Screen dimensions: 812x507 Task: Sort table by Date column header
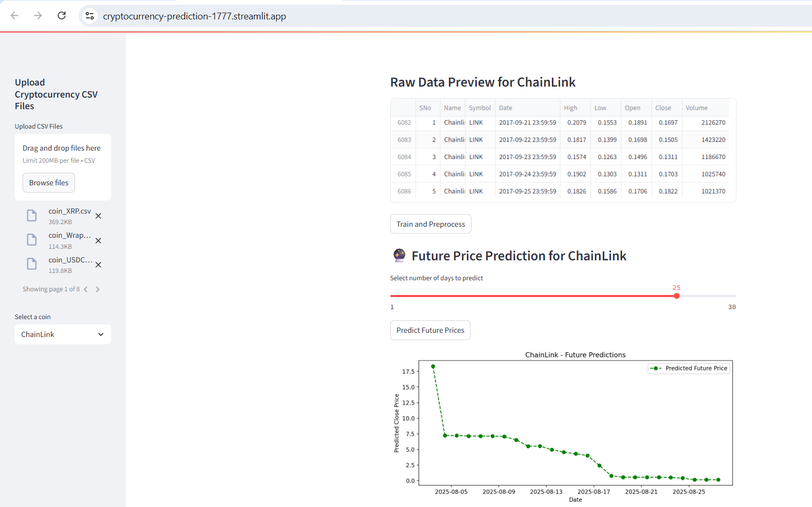coord(528,108)
